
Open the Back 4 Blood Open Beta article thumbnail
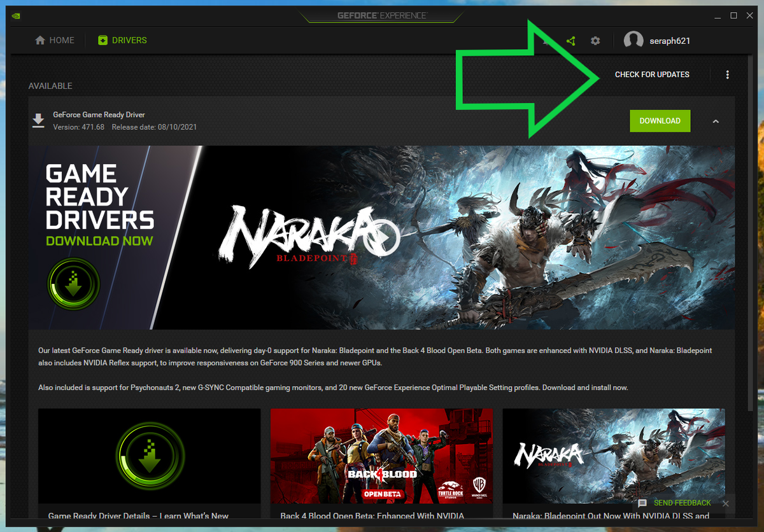[x=381, y=456]
